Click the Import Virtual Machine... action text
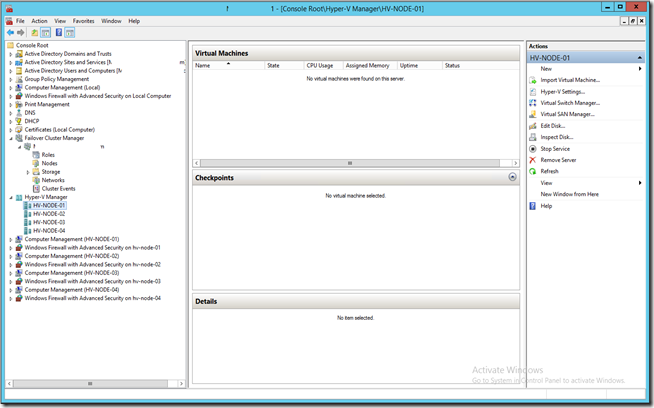Image resolution: width=654 pixels, height=408 pixels. pyautogui.click(x=570, y=80)
